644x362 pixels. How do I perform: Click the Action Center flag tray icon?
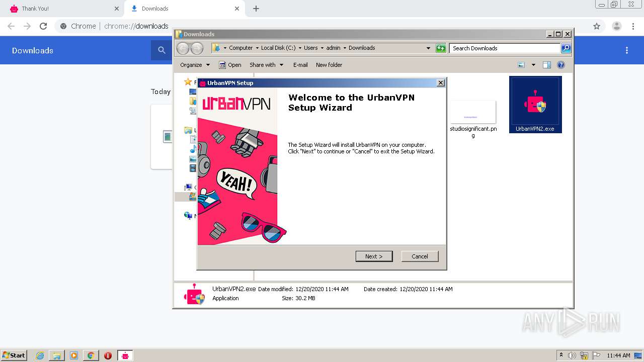(x=596, y=355)
